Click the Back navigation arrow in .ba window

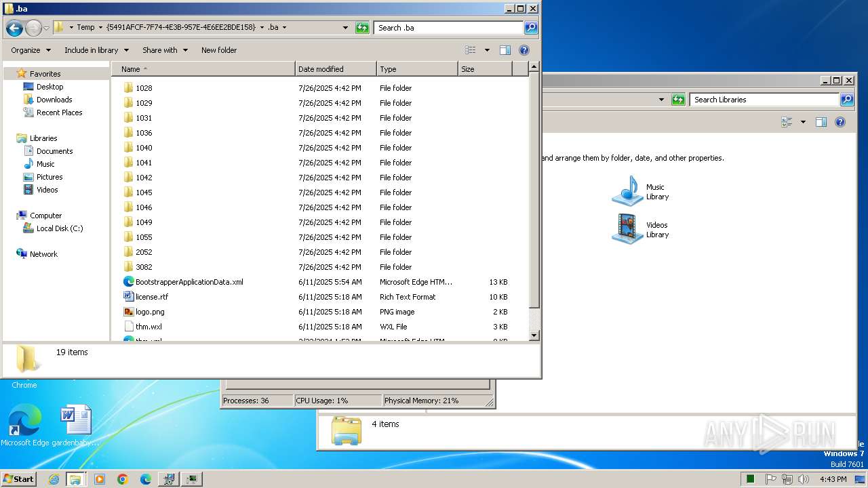[x=14, y=28]
